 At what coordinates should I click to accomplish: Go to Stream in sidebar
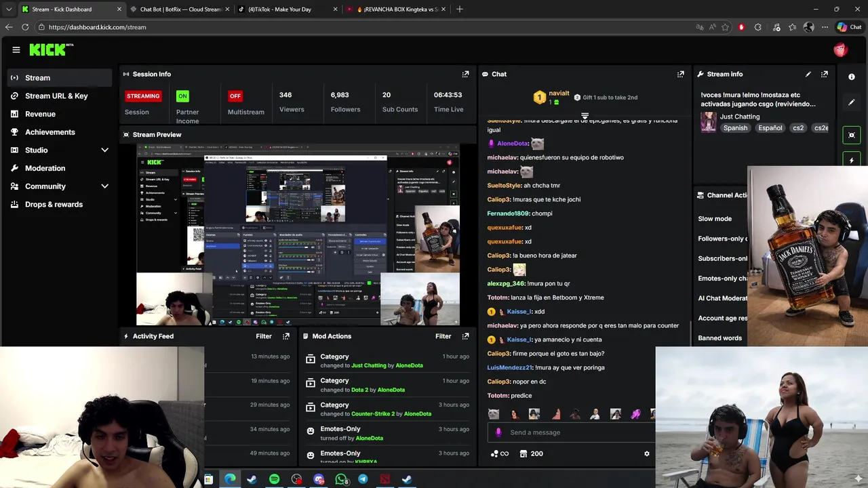(x=60, y=78)
